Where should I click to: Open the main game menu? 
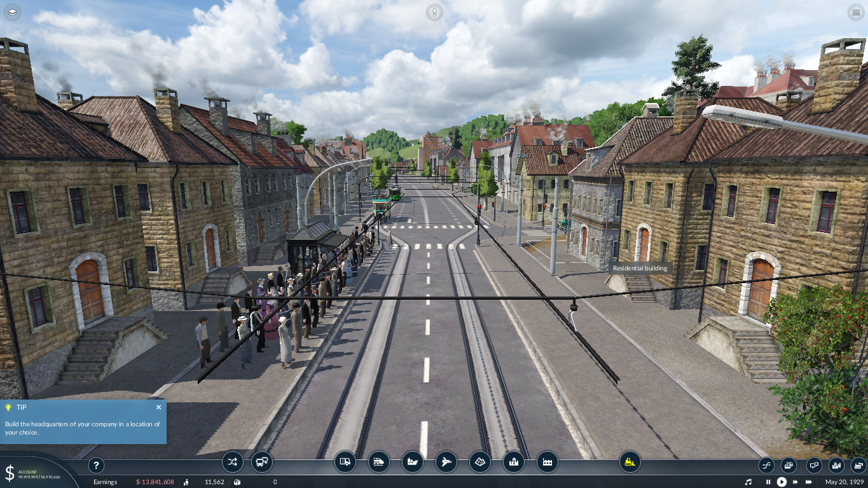(x=855, y=12)
